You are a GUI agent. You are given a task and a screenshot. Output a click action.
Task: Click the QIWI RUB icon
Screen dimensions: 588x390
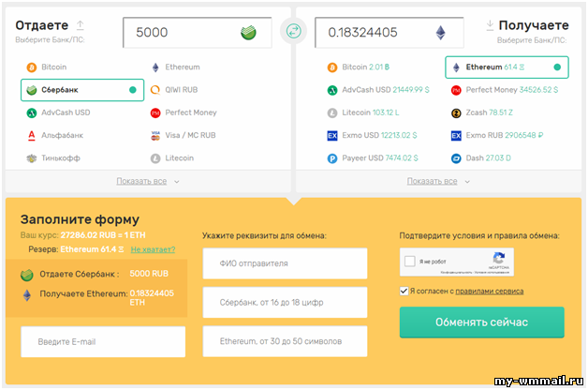(155, 90)
